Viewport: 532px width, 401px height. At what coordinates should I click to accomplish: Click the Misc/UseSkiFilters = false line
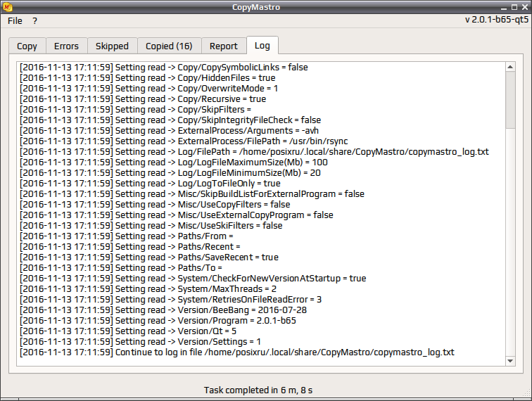(x=151, y=225)
